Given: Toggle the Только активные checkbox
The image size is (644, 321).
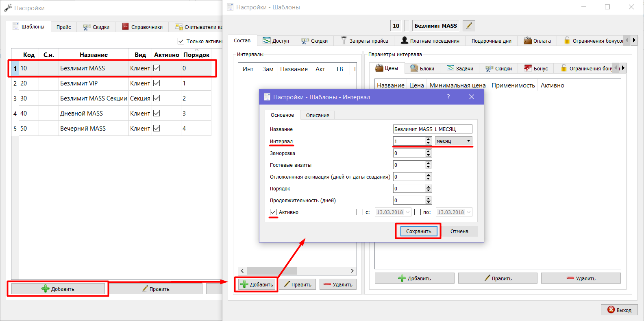Looking at the screenshot, I should [x=181, y=41].
